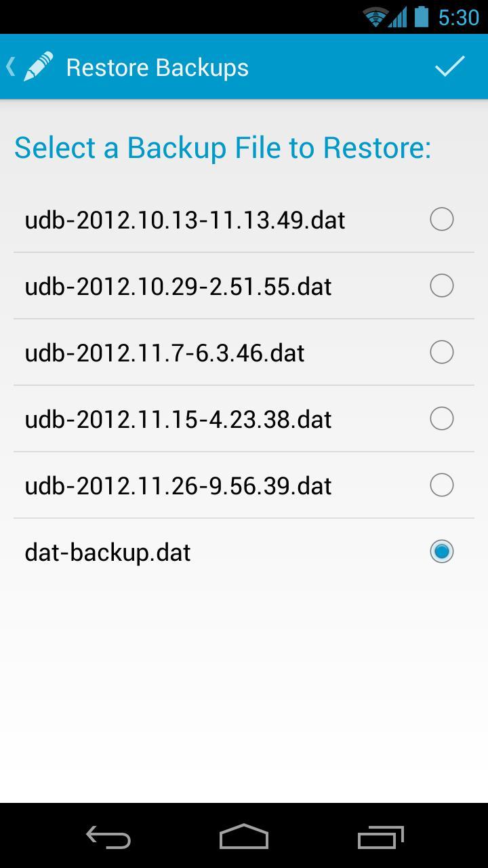Tap the udb-2012.11.7-6.3.46.dat file name
Viewport: 488px width, 868px height.
pyautogui.click(x=165, y=353)
